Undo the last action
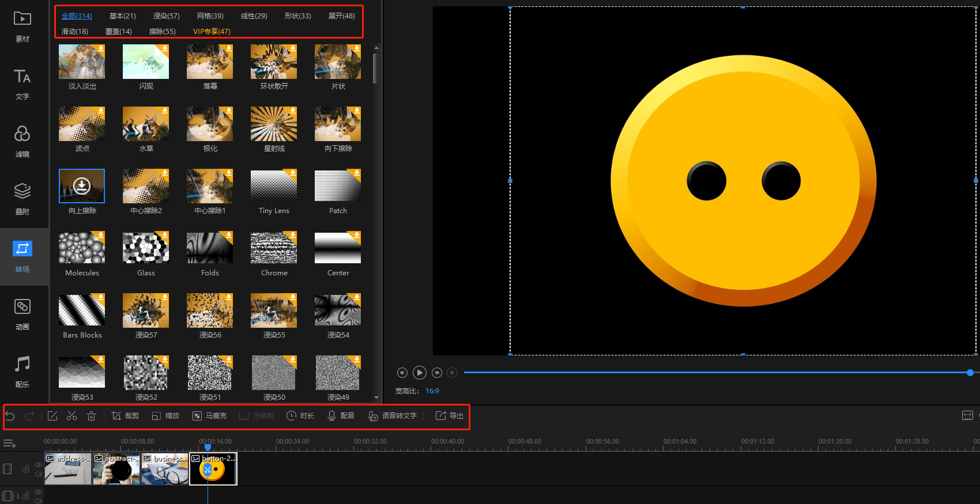The width and height of the screenshot is (980, 504). coord(10,416)
